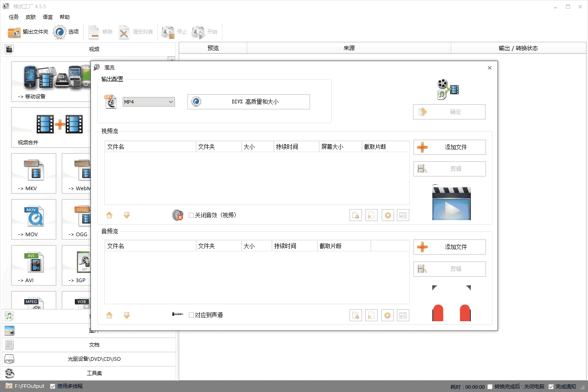
Task: Expand the 文档 category in the sidebar
Action: click(x=94, y=344)
